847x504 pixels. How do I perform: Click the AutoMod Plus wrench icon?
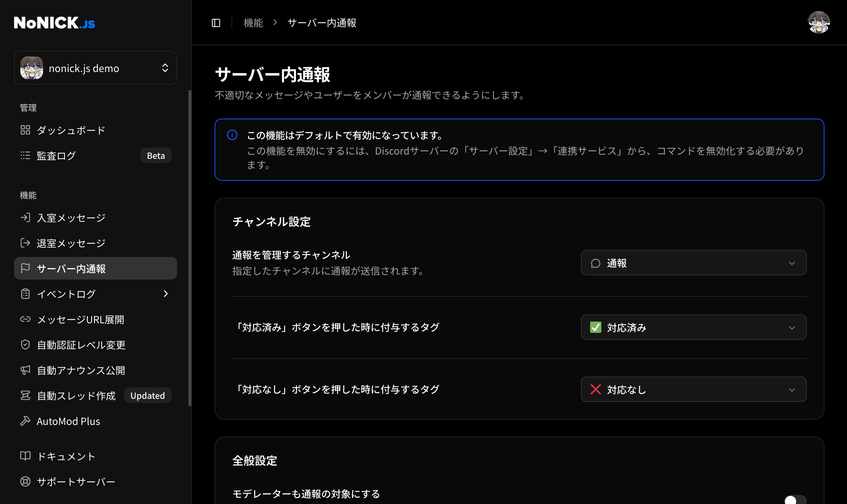(x=26, y=422)
